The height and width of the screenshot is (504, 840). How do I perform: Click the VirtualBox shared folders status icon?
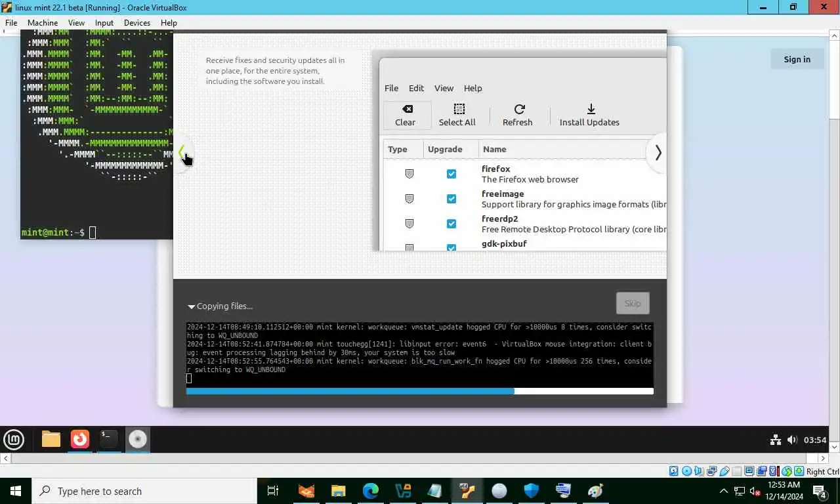pyautogui.click(x=736, y=471)
